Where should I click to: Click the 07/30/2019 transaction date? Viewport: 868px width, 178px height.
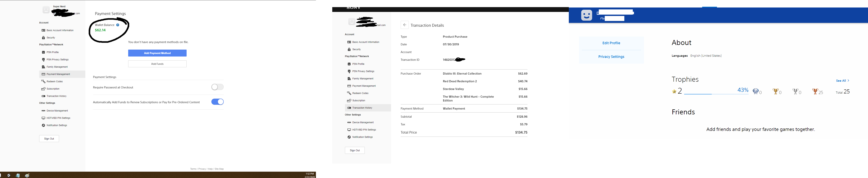(451, 45)
